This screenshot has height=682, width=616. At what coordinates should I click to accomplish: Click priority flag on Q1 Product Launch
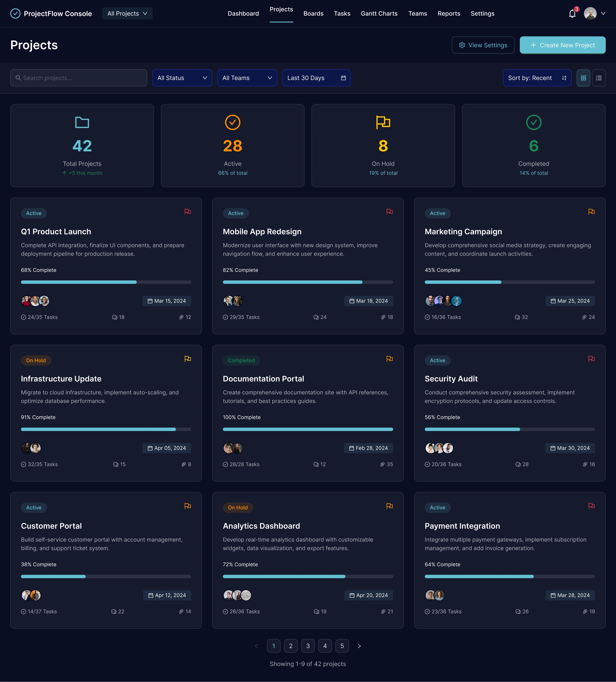point(188,211)
